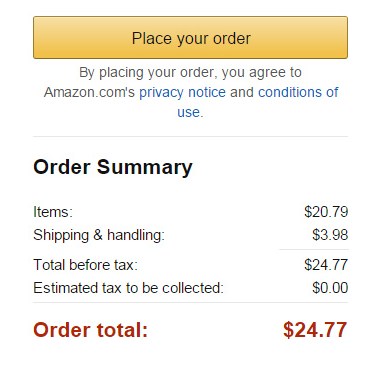381x369 pixels.
Task: Select the red Order total label
Action: (x=90, y=330)
